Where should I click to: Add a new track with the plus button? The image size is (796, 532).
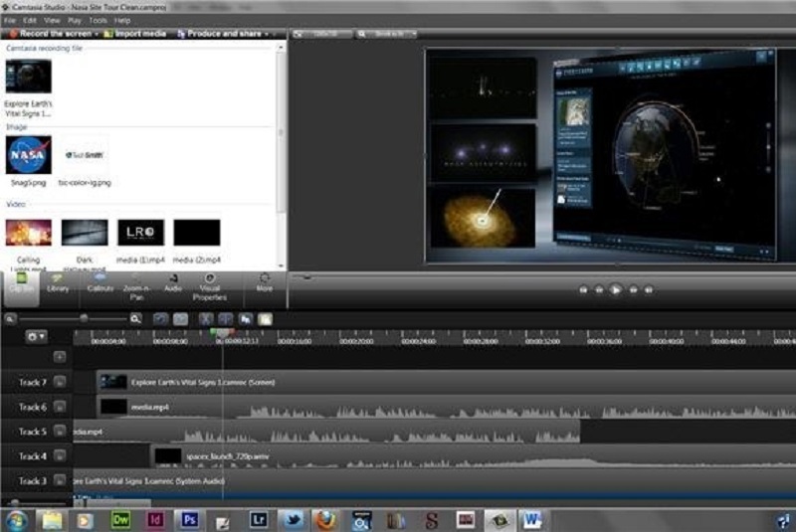(x=60, y=357)
